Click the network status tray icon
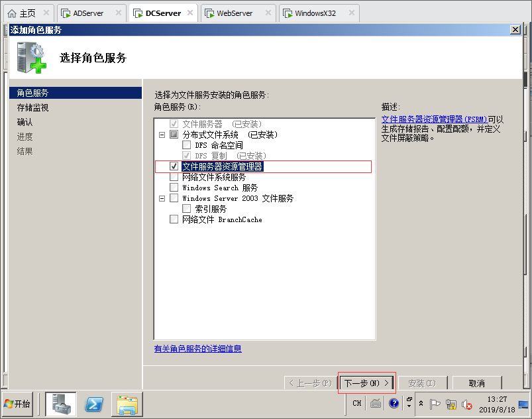 point(451,404)
